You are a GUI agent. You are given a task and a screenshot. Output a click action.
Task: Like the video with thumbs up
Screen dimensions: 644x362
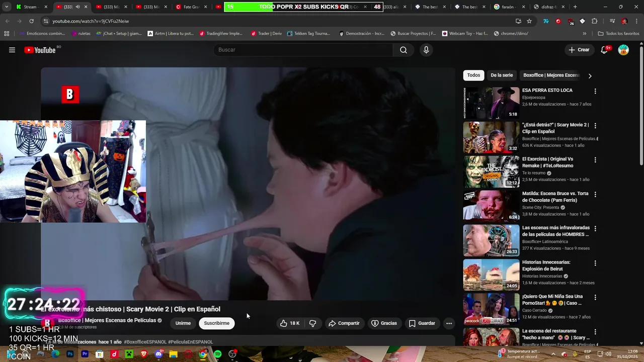(x=290, y=323)
